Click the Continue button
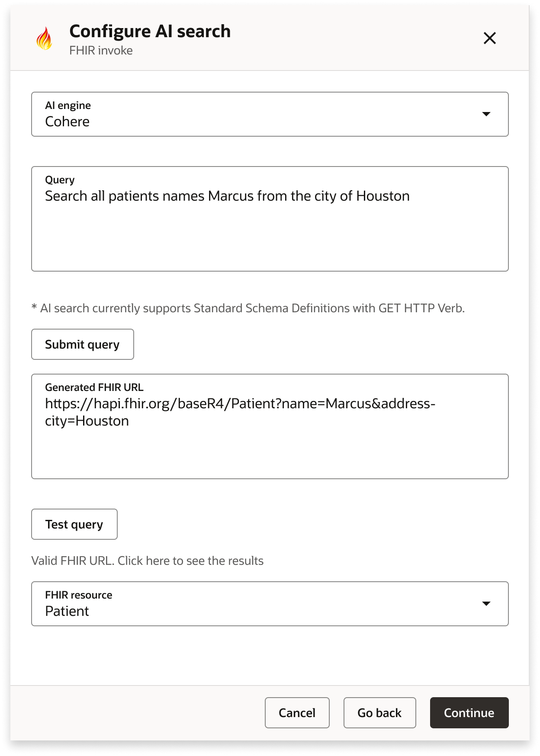Viewport: 540px width, 756px height. click(x=469, y=713)
